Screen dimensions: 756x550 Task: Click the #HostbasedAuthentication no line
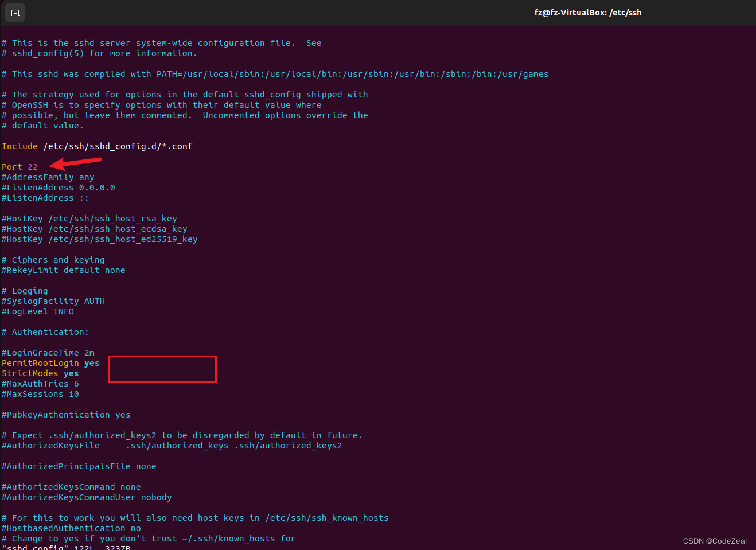pyautogui.click(x=71, y=528)
